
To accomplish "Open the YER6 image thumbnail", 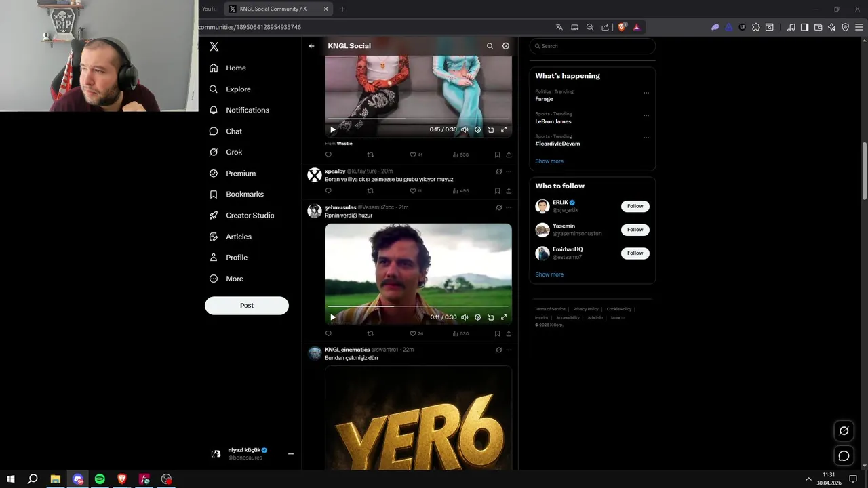I will tap(418, 418).
